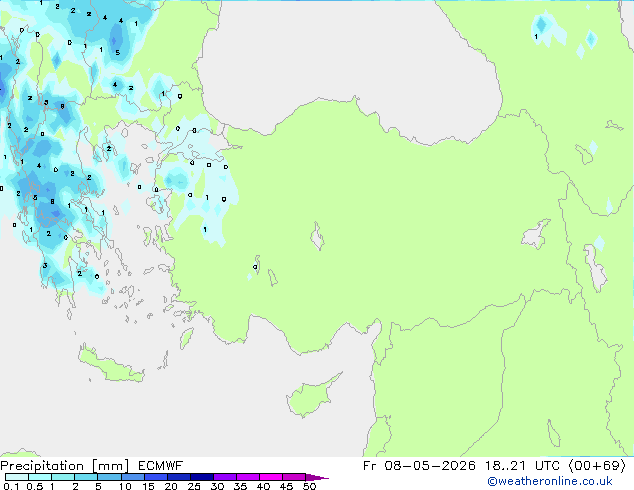Image resolution: width=634 pixels, height=490 pixels.
Task: Select the over-50 mm legend arrow tip
Action: 317,478
